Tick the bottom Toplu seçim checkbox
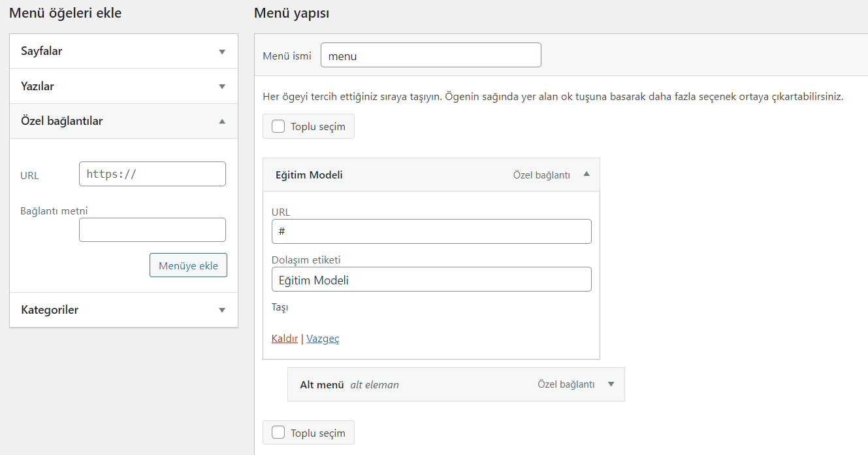Viewport: 868px width, 455px height. pos(278,432)
